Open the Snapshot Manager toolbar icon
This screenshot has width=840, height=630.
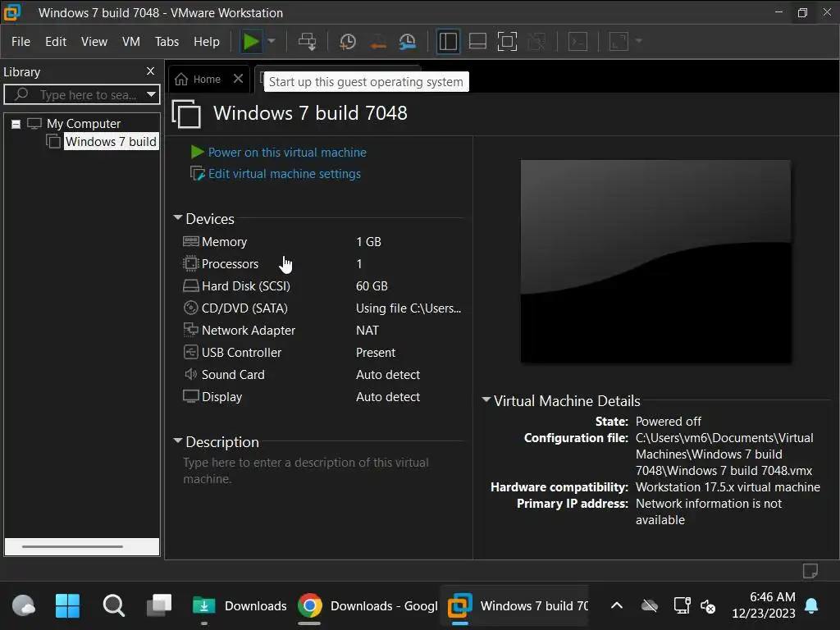coord(408,41)
